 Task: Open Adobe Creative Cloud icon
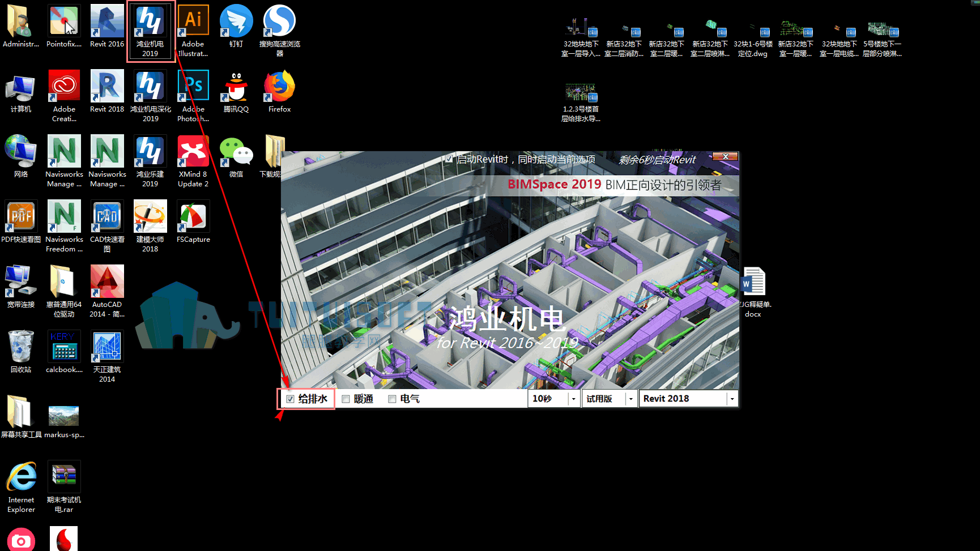coord(64,96)
